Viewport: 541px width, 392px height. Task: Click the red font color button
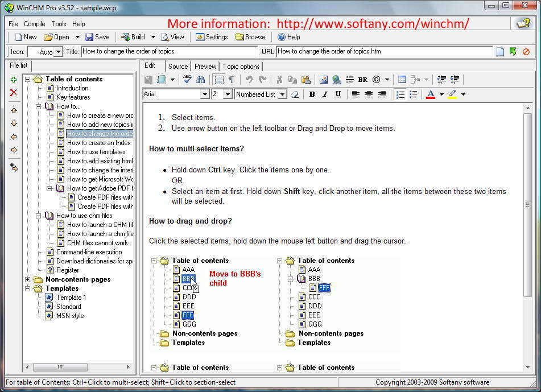(431, 94)
